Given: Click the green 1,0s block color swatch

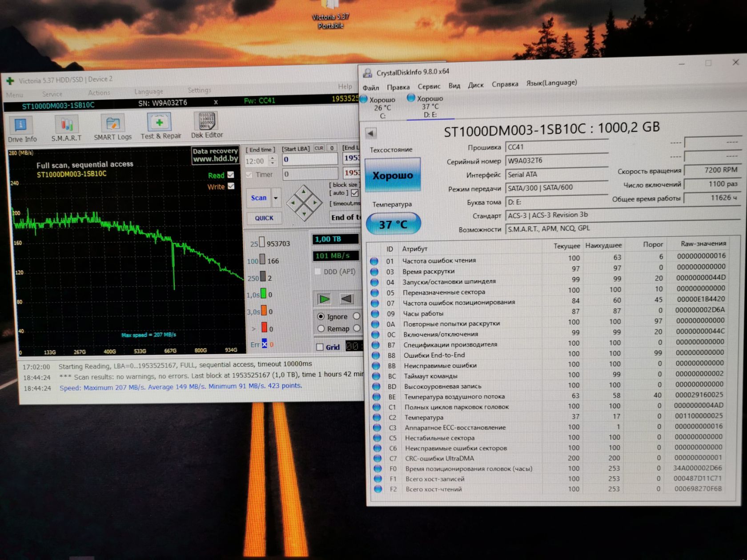Looking at the screenshot, I should (263, 294).
